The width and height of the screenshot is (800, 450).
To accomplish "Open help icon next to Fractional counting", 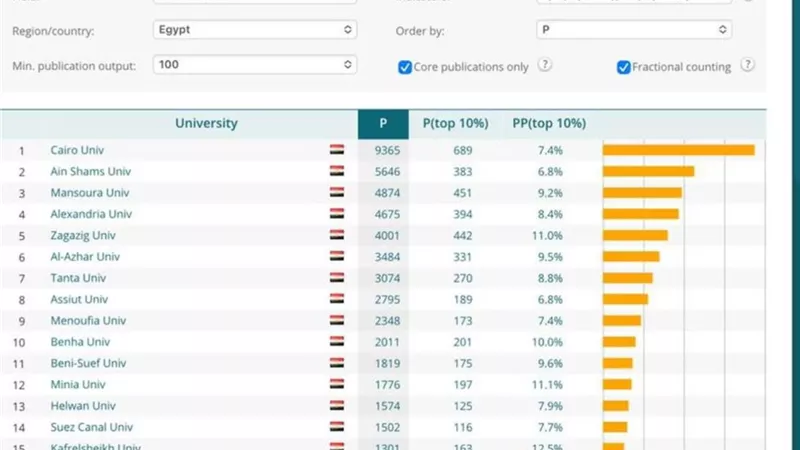I will coord(747,65).
